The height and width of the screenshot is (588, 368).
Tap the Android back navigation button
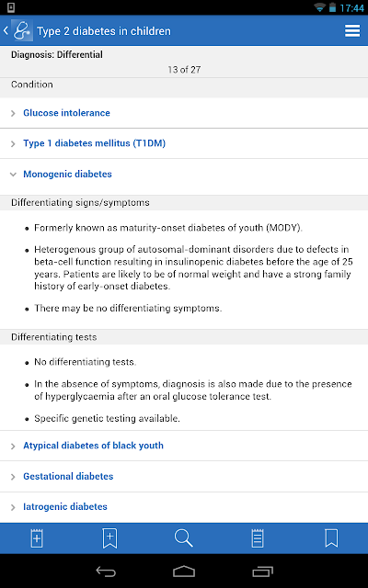[x=106, y=571]
